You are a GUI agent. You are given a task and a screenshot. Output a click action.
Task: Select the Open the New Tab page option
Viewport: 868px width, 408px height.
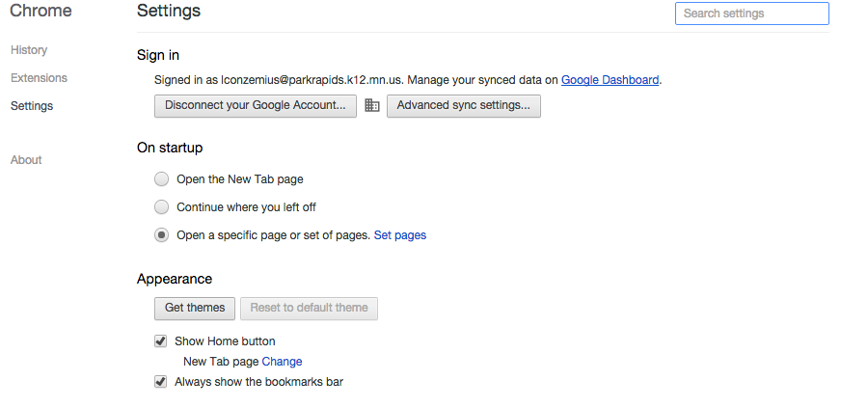tap(162, 179)
